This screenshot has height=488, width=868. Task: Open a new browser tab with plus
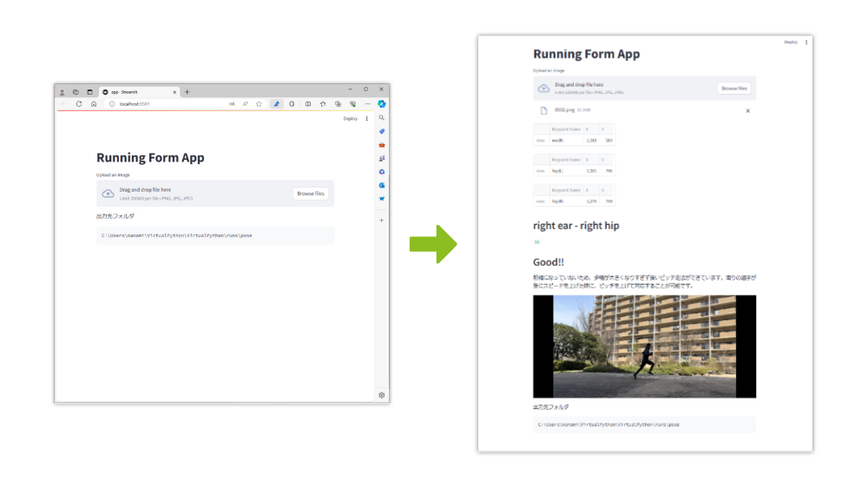coord(187,91)
